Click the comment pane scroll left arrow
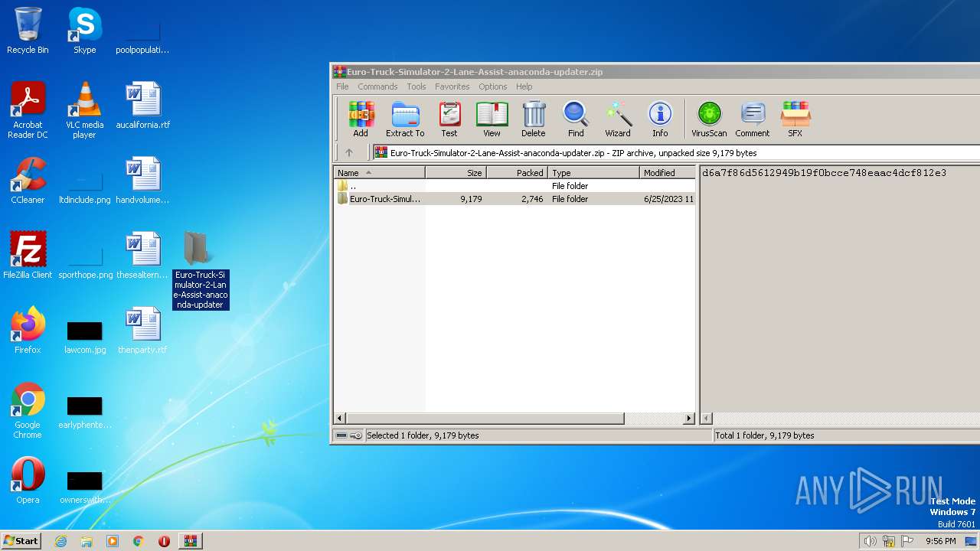Viewport: 980px width, 551px height. tap(707, 419)
